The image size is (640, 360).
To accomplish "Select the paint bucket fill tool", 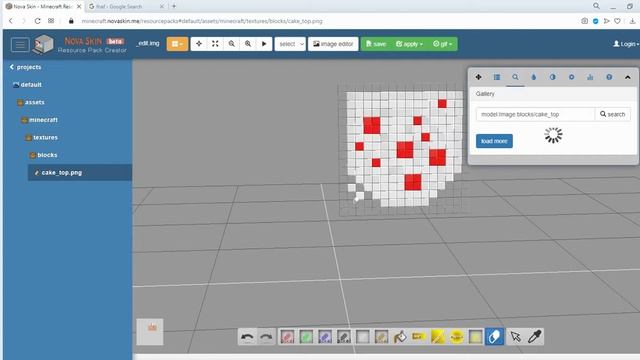I will 400,337.
